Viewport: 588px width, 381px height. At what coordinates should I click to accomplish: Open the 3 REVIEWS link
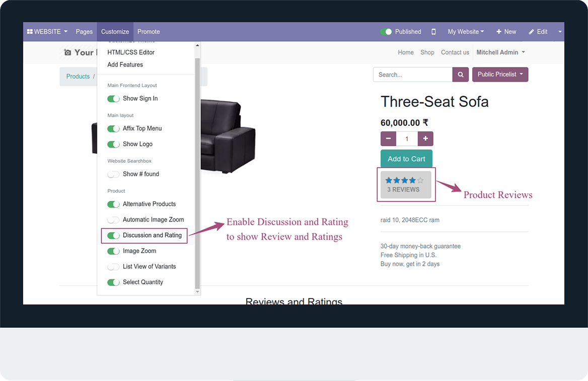tap(404, 190)
